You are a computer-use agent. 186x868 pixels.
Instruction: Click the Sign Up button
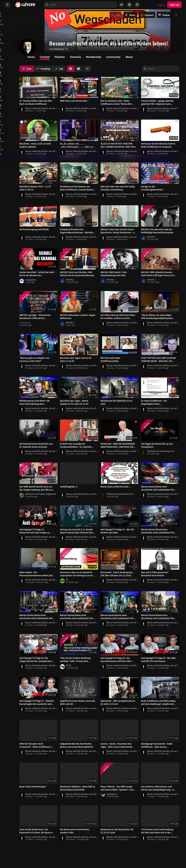tap(175, 5)
